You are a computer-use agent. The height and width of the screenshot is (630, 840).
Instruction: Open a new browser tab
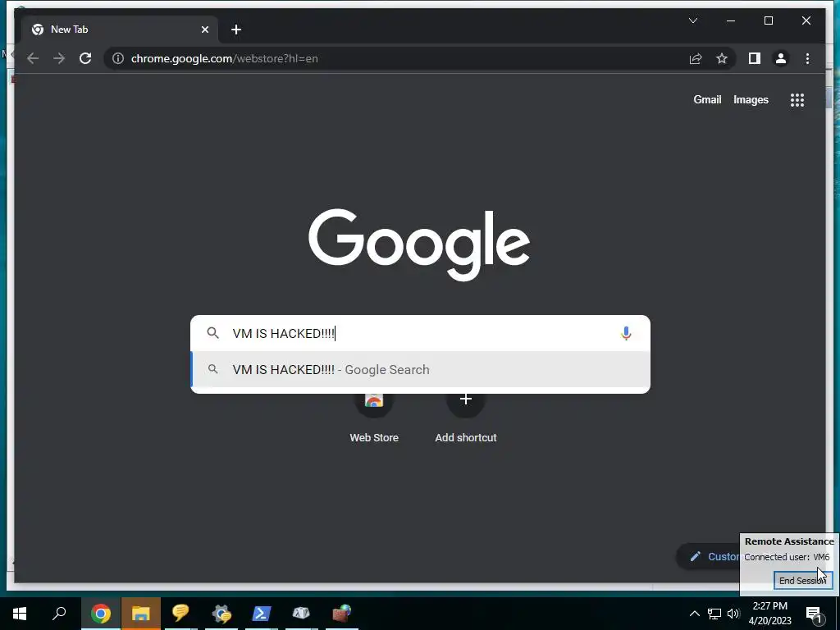point(235,30)
